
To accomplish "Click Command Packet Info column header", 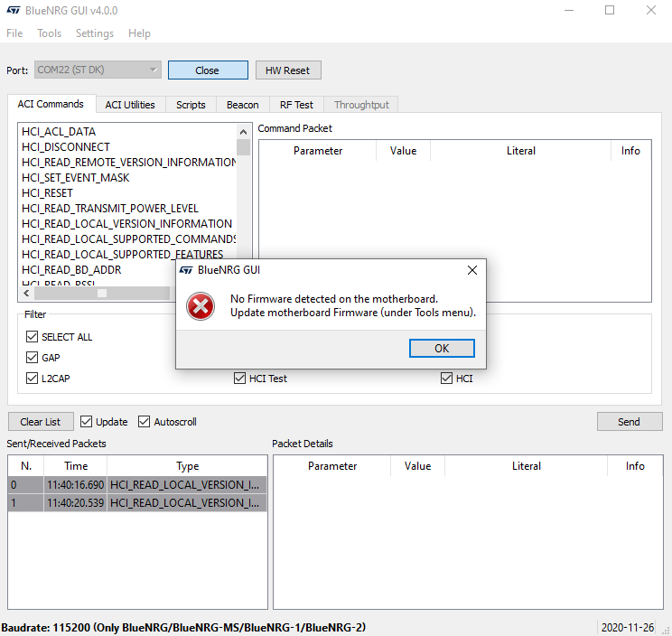I will [x=630, y=151].
